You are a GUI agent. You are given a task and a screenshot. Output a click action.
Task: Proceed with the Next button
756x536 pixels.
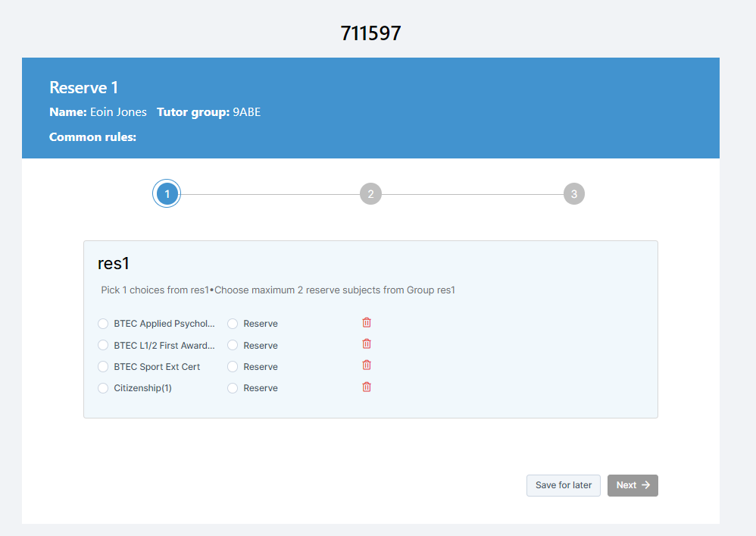point(633,485)
